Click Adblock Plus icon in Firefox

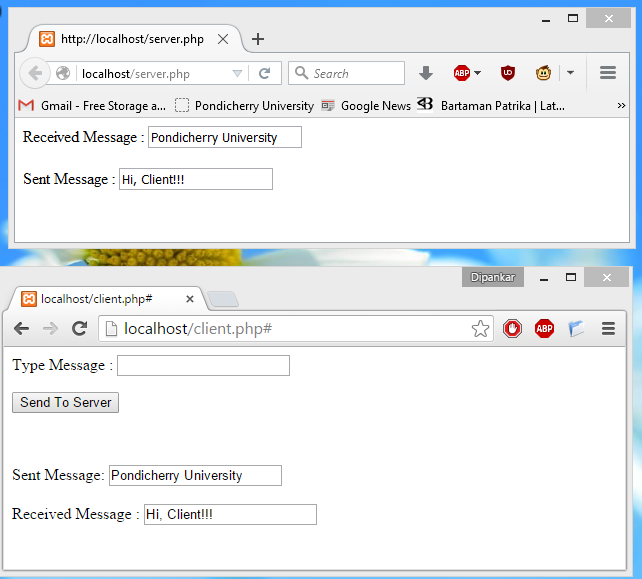coord(462,73)
